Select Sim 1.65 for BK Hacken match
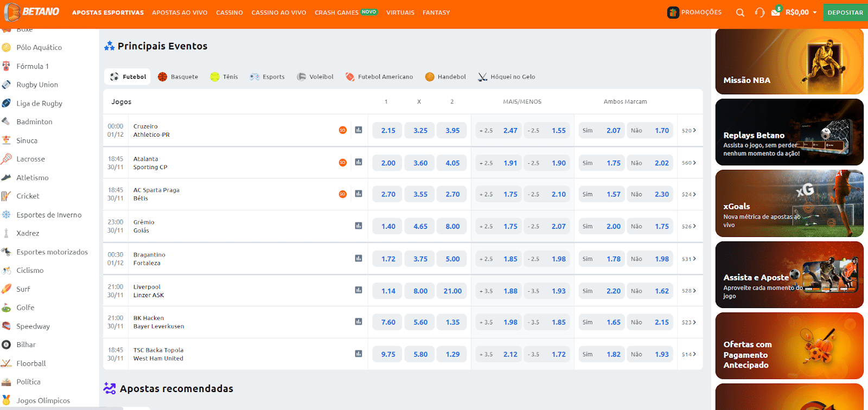Viewport: 868px width, 410px height. [x=602, y=322]
